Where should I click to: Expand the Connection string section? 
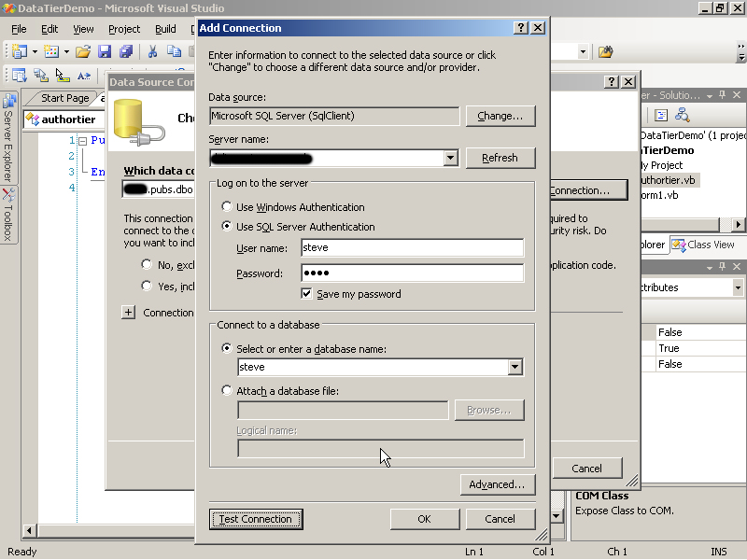pos(128,313)
